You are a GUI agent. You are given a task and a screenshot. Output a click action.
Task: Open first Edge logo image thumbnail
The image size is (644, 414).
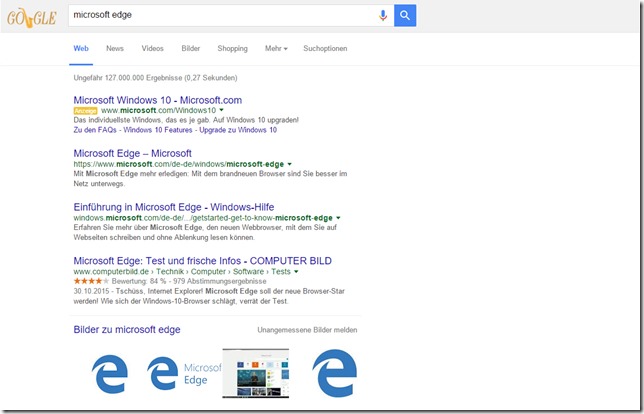pyautogui.click(x=110, y=374)
